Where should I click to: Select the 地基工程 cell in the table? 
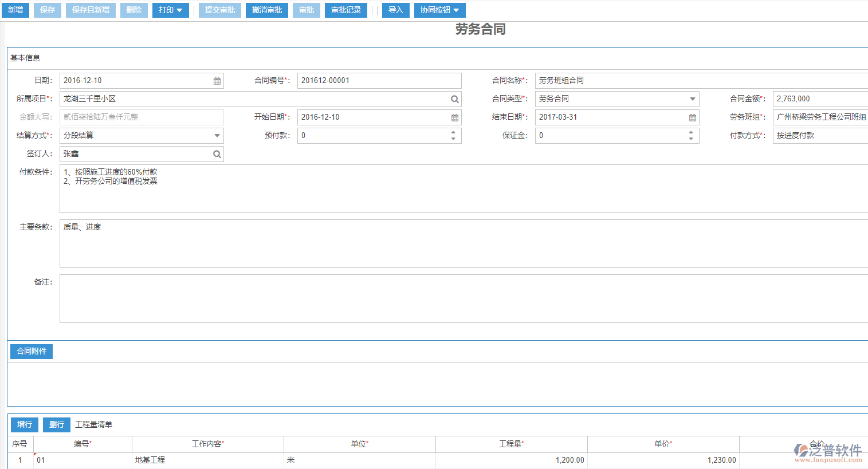click(207, 460)
